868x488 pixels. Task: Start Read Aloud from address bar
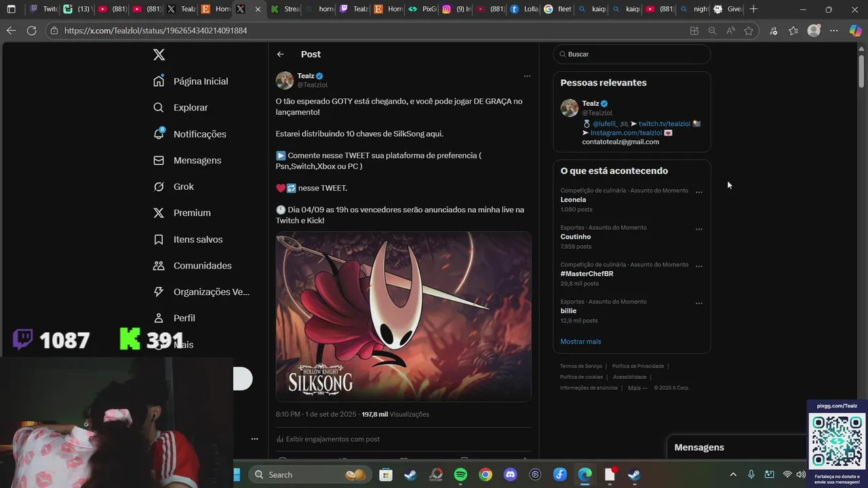[730, 30]
